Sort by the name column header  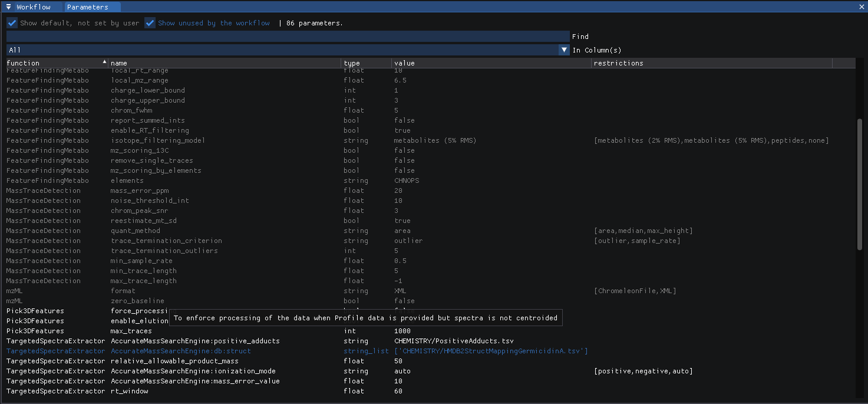pyautogui.click(x=225, y=63)
